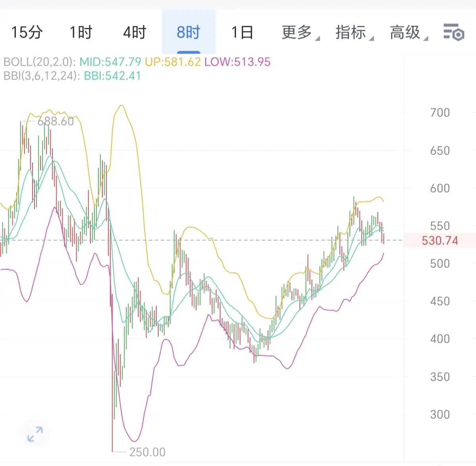
Task: Open chart settings list icon
Action: pos(454,32)
